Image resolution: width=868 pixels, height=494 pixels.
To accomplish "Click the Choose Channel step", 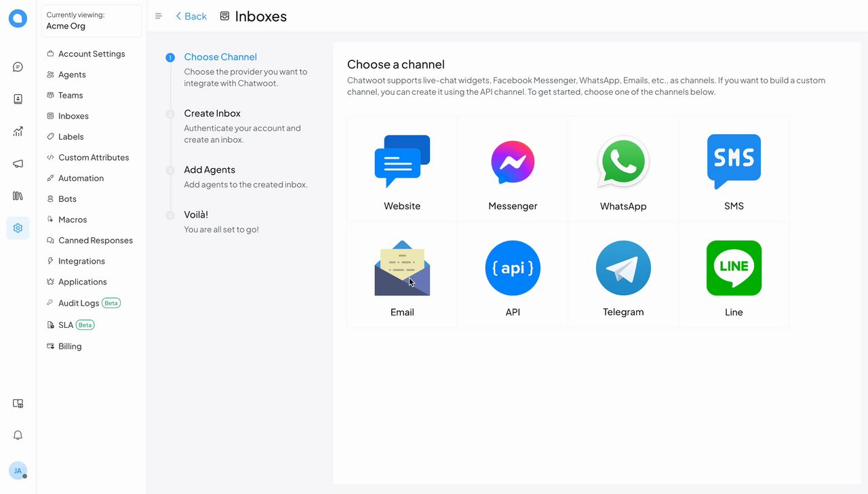I will coord(220,57).
